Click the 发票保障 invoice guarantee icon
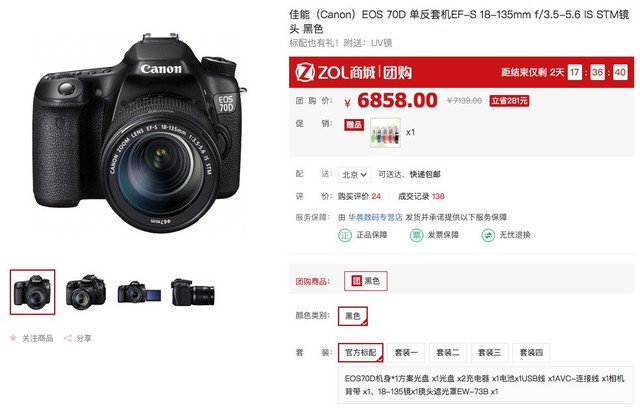This screenshot has height=408, width=640. point(416,235)
